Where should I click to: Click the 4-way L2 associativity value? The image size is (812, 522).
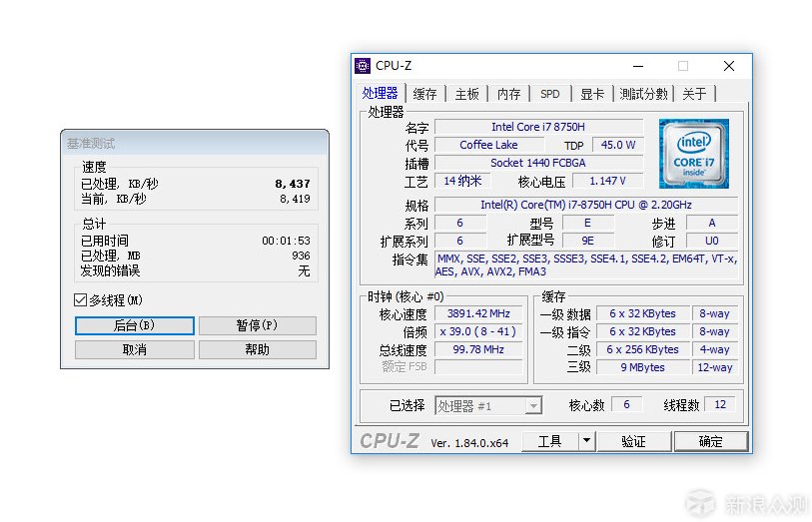click(715, 349)
